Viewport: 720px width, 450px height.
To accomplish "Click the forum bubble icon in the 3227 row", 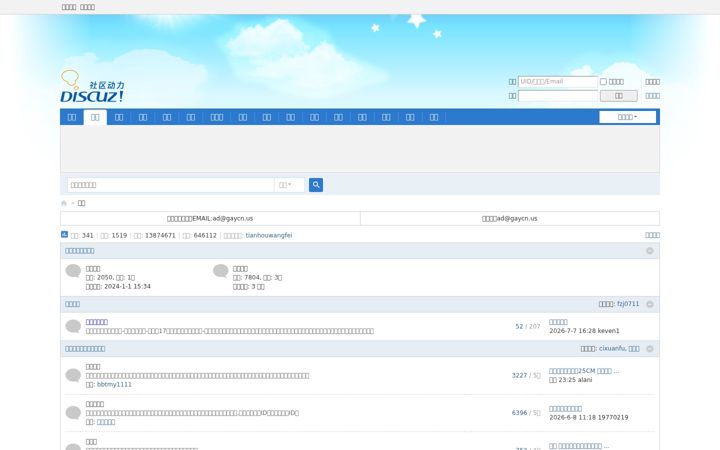I will (x=73, y=376).
